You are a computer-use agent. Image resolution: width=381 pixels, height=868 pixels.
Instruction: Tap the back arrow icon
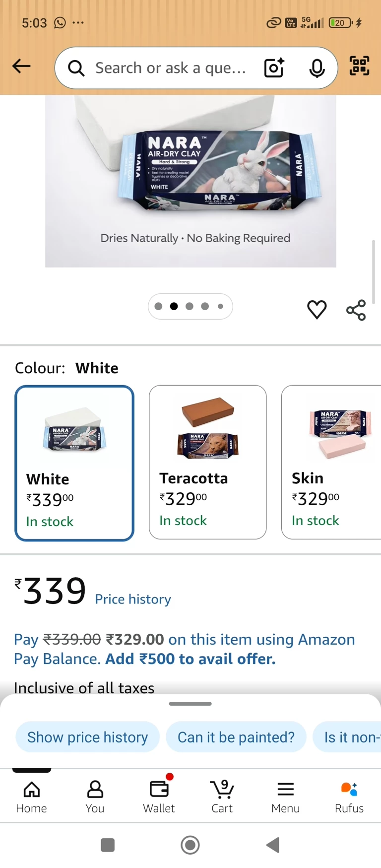pos(21,66)
